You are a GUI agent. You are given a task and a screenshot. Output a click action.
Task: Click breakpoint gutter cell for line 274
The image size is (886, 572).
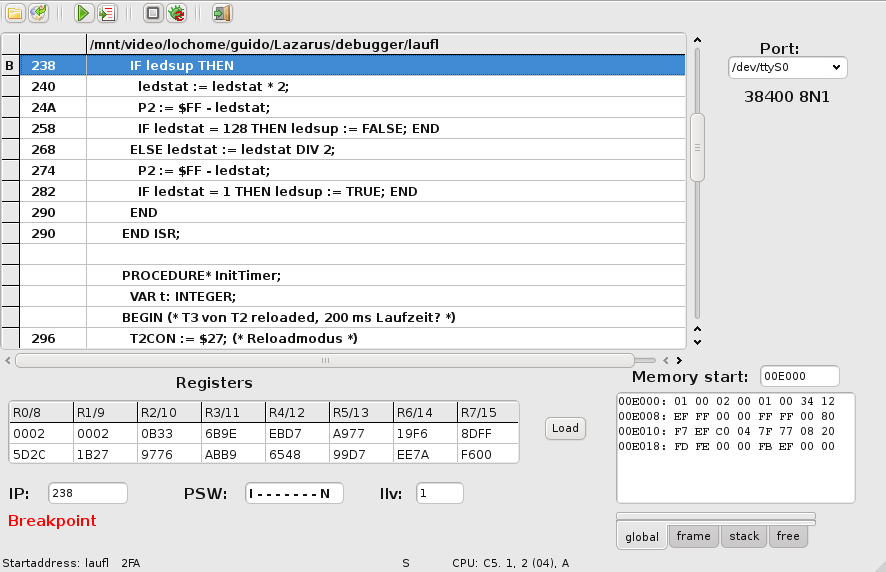10,170
